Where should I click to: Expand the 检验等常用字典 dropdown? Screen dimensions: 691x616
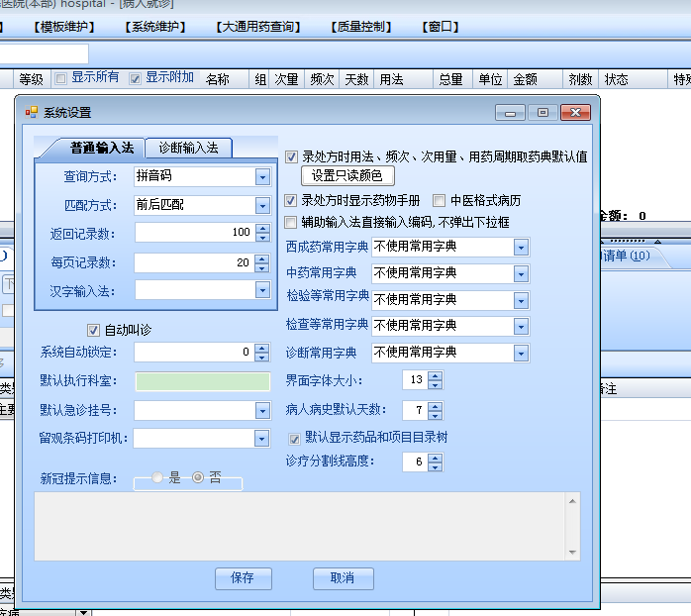point(521,301)
